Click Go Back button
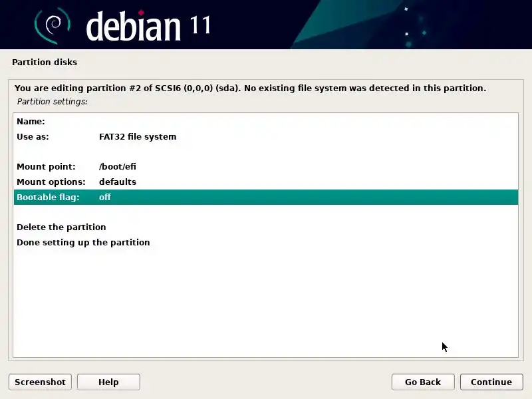532x399 pixels. pos(423,382)
